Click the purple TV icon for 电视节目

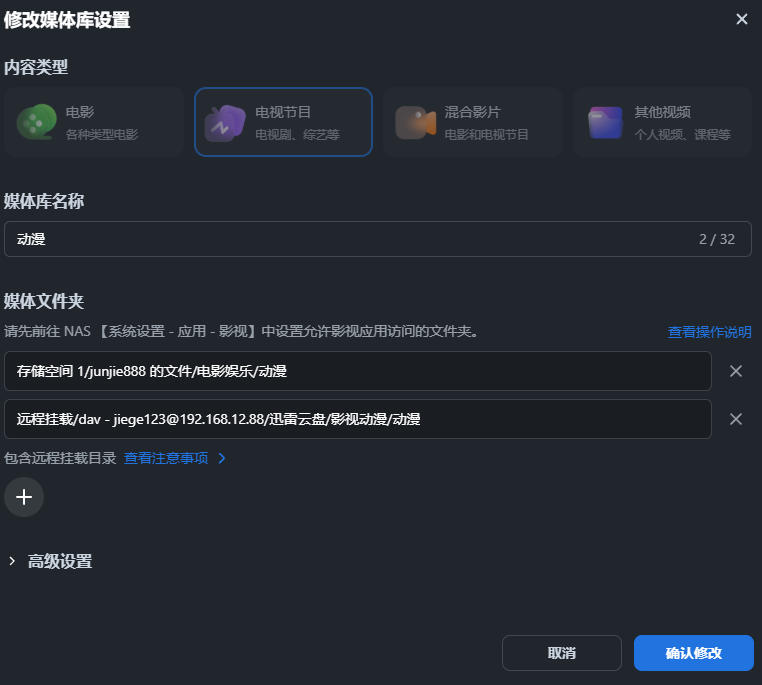[225, 123]
